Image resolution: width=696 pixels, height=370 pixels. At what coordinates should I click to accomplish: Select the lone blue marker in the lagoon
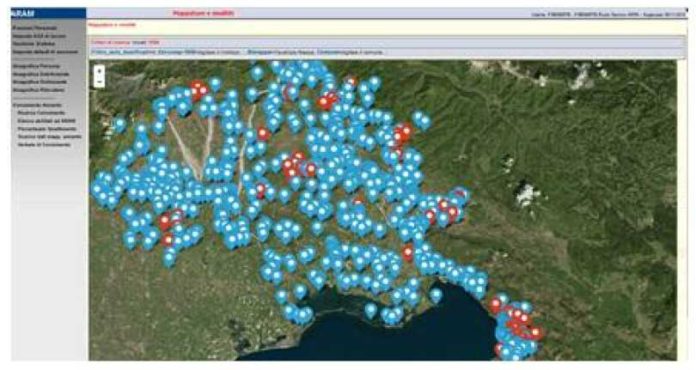click(370, 310)
